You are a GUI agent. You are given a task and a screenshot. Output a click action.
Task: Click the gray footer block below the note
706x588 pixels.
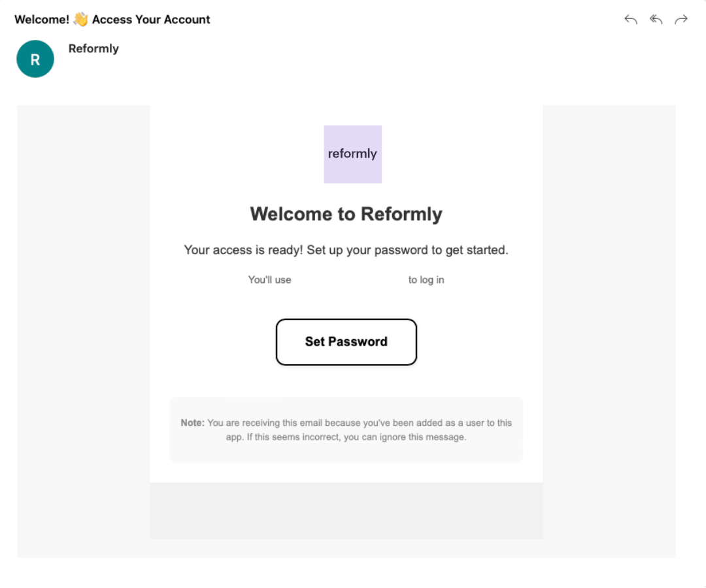point(346,511)
